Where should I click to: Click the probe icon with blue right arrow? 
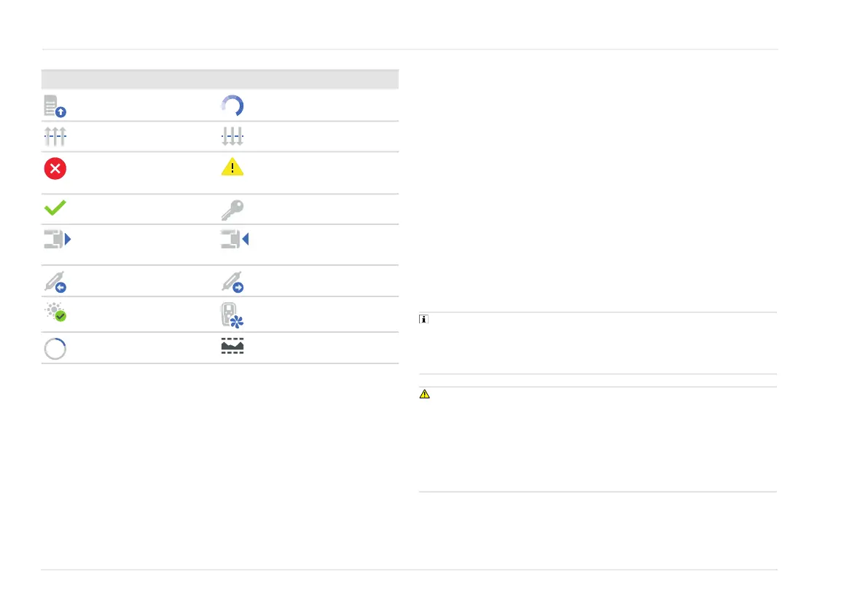232,281
